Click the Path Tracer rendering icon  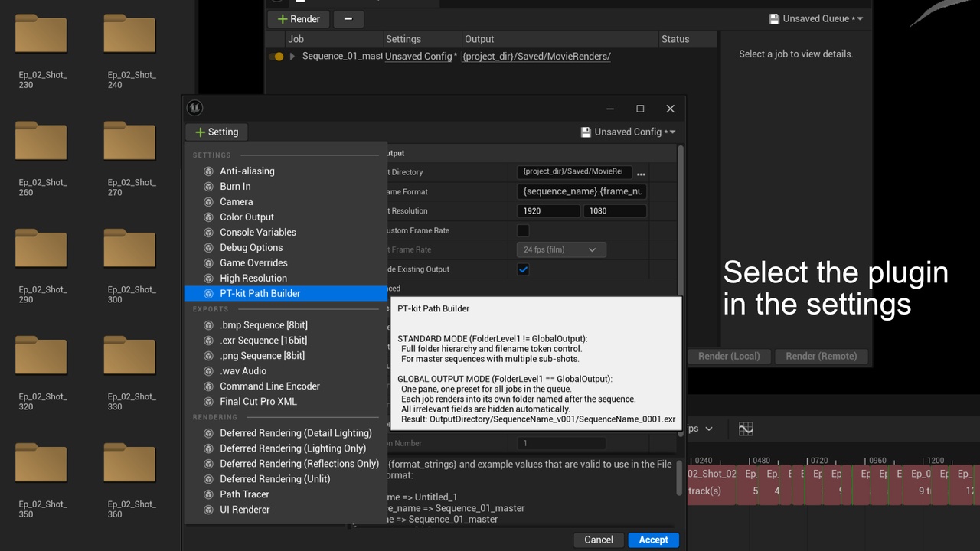(x=208, y=494)
